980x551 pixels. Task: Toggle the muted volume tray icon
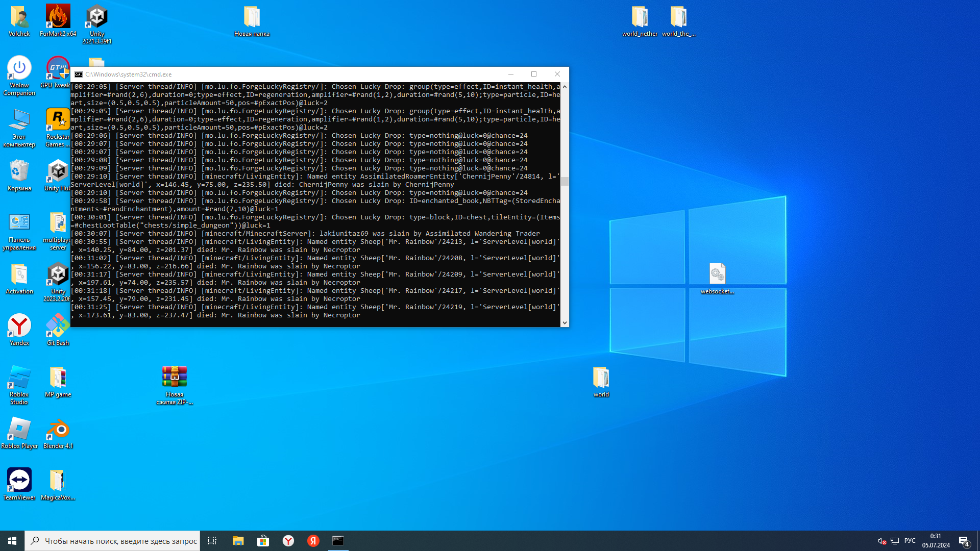tap(881, 541)
